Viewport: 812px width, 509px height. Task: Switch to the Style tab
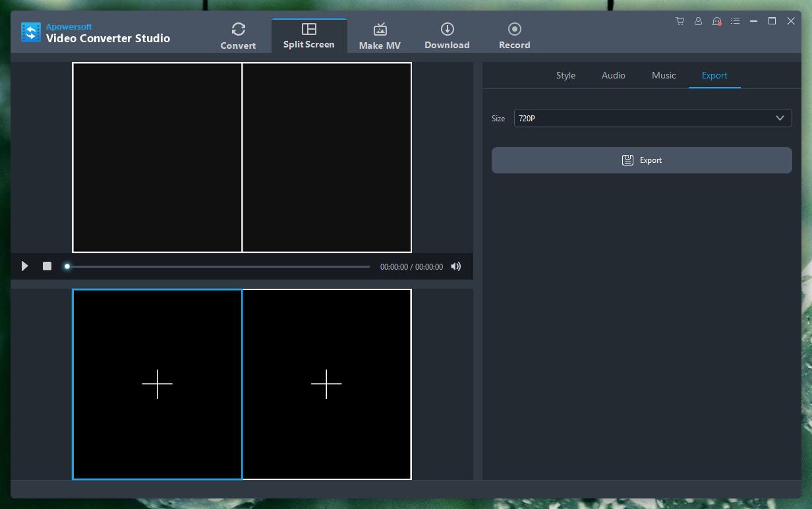click(x=565, y=75)
